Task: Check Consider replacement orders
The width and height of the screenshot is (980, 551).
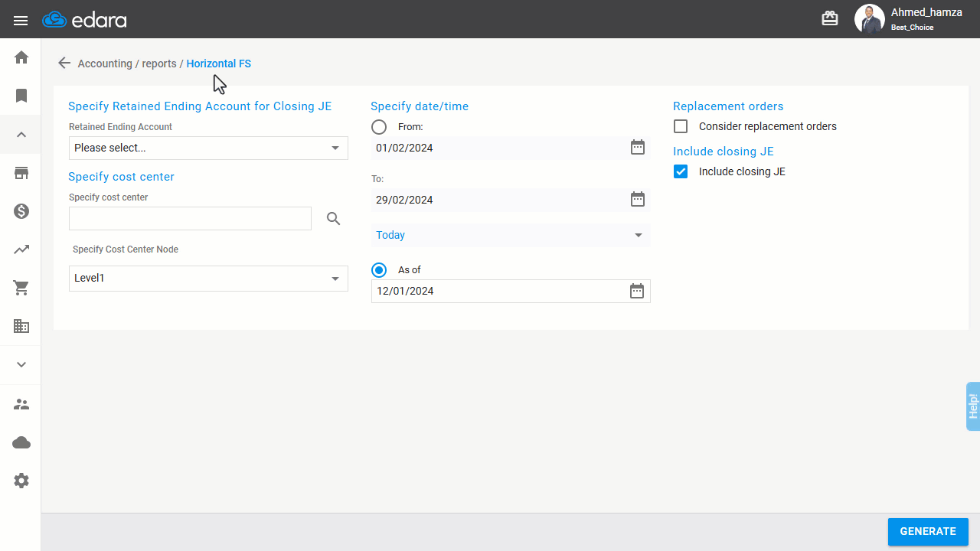Action: (x=681, y=126)
